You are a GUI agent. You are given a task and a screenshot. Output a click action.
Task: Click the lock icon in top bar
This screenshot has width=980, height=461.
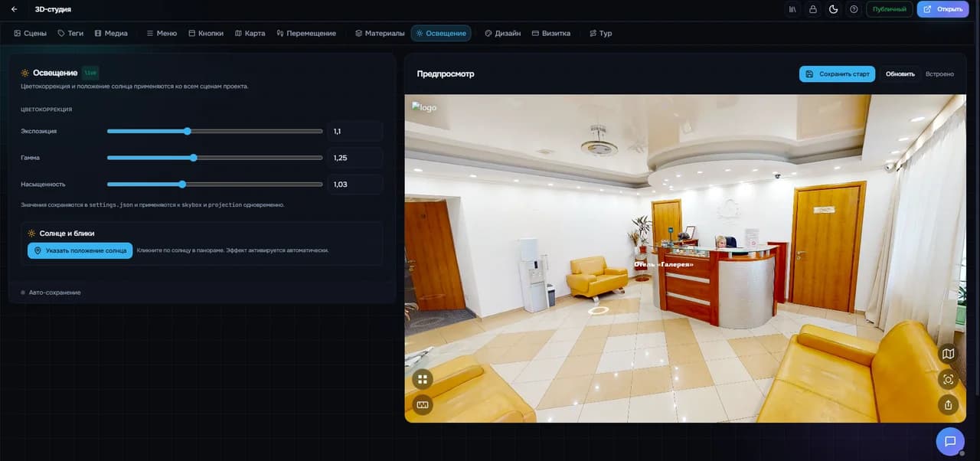click(813, 9)
